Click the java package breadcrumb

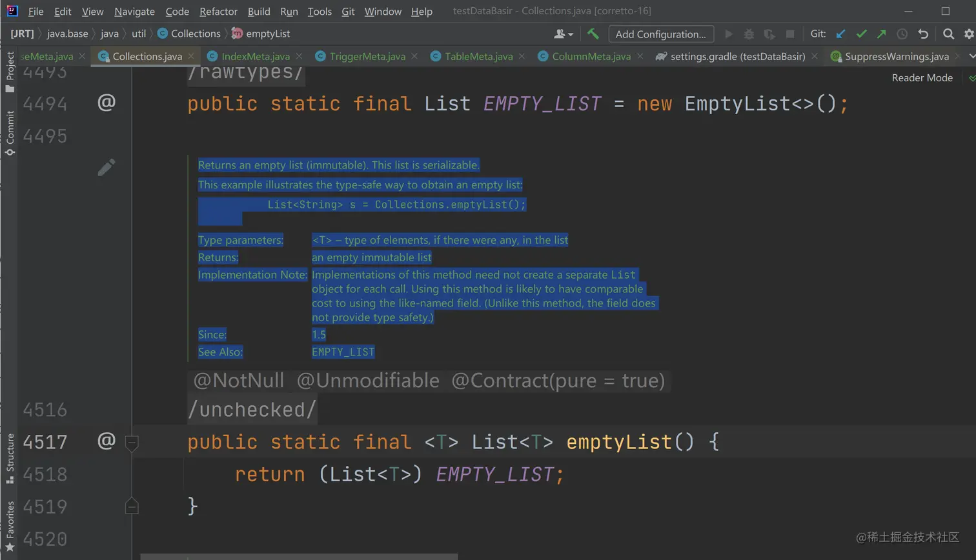pyautogui.click(x=110, y=34)
